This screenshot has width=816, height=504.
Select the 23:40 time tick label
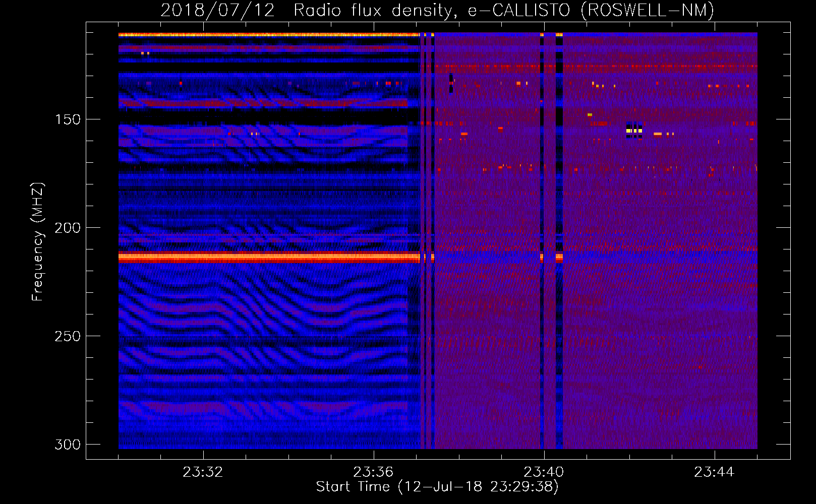click(544, 472)
